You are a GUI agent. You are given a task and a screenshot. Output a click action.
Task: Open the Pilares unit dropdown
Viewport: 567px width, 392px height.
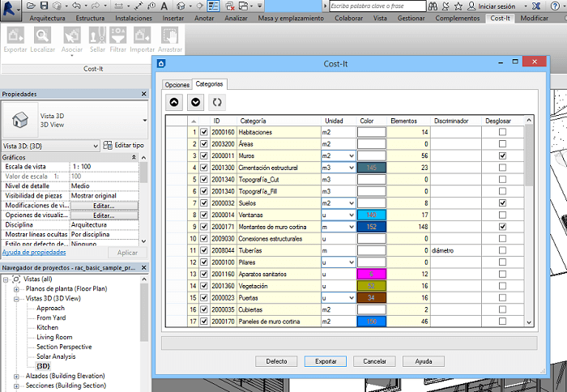(351, 262)
